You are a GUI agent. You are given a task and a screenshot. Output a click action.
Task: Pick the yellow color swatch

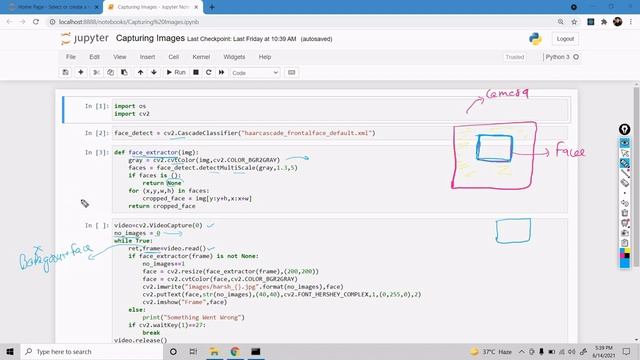pos(627,251)
